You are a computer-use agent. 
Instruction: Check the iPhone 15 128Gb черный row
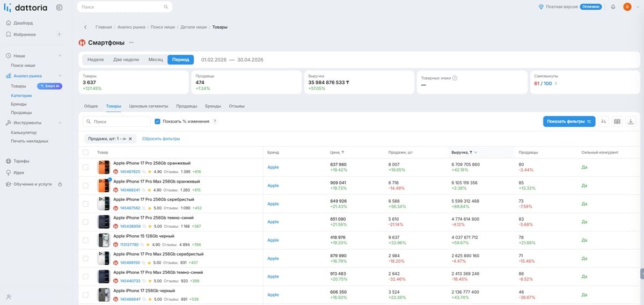point(86,240)
